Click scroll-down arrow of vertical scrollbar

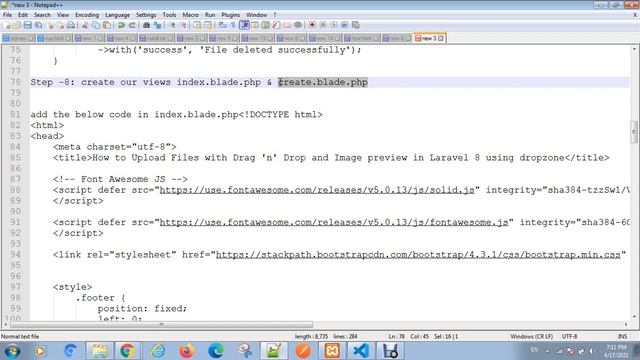coord(634,316)
